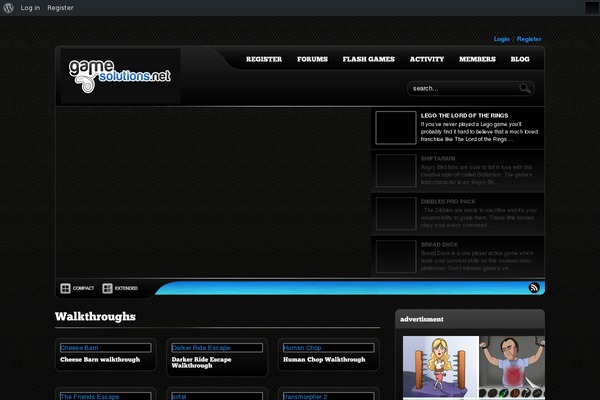Open Cheese Barn walkthrough title
Screen dimensions: 600x400
pos(100,359)
